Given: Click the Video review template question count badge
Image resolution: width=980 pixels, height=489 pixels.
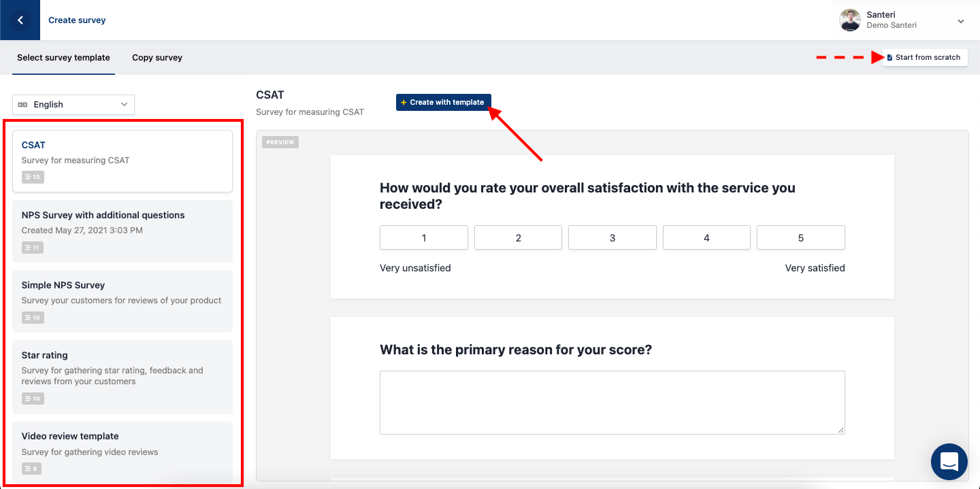Looking at the screenshot, I should pos(31,469).
